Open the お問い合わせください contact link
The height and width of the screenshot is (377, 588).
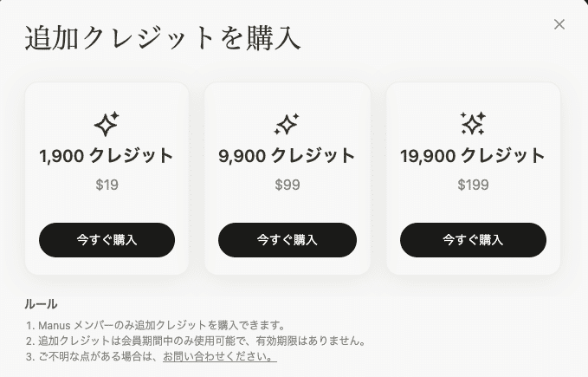click(x=219, y=356)
